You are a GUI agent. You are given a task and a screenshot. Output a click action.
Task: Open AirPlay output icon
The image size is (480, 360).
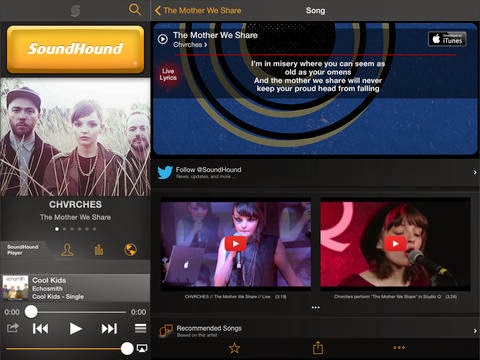click(142, 349)
